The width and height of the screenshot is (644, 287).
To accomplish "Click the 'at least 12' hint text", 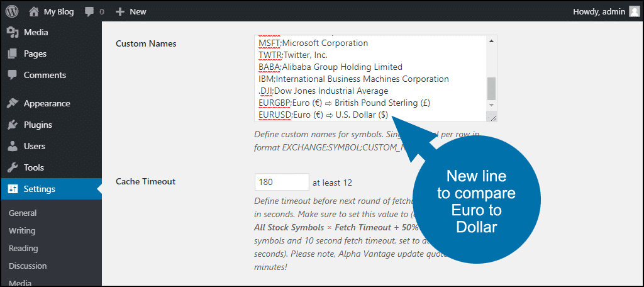I will pos(332,183).
